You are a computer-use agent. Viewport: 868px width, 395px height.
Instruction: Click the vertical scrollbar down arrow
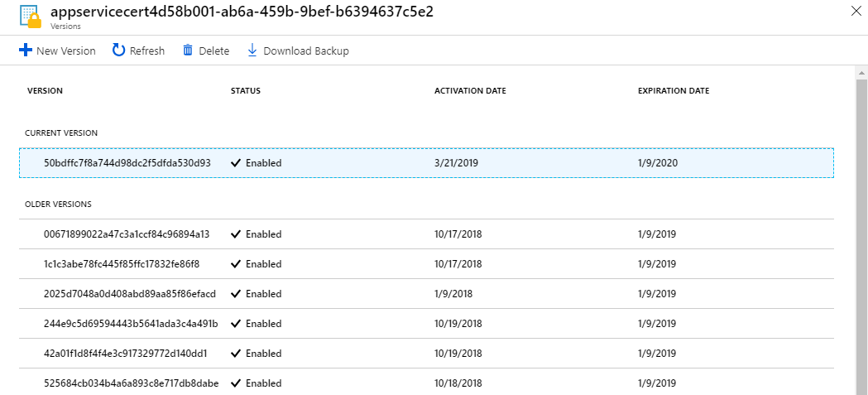(x=861, y=389)
